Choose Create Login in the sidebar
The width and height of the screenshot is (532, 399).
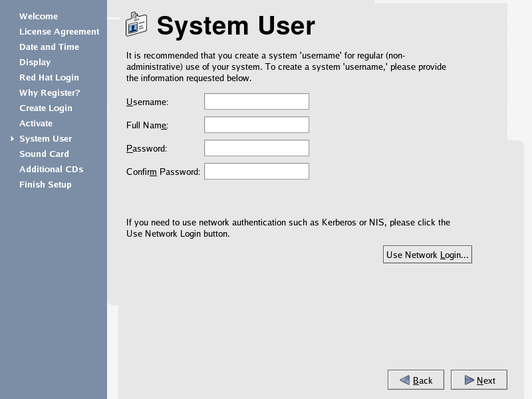coord(46,108)
